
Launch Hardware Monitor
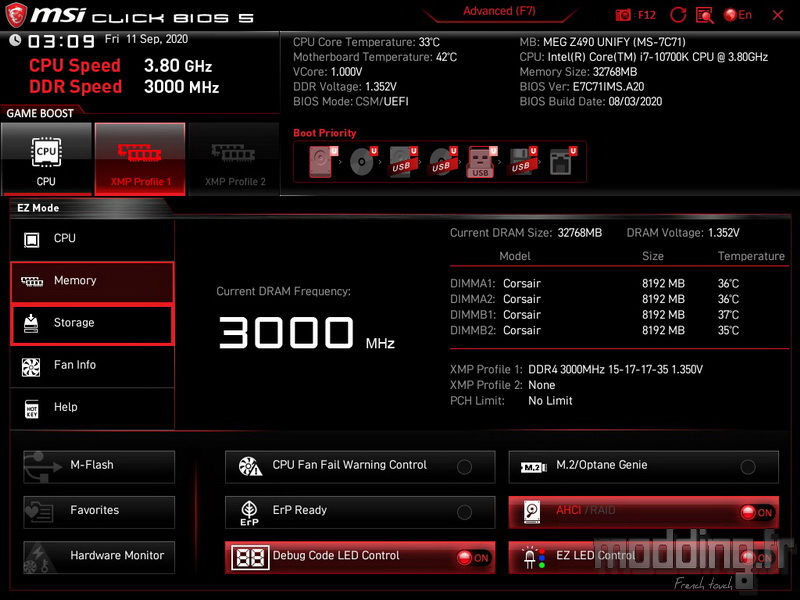point(99,558)
